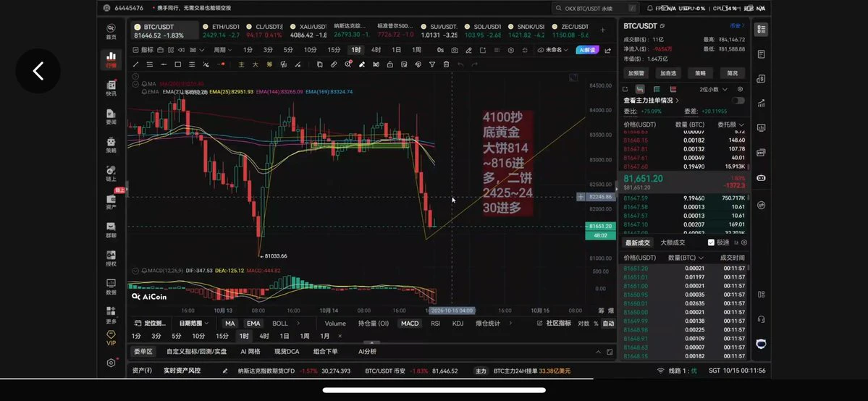This screenshot has width=868, height=401.
Task: Open the 周期 period dropdown
Action: point(222,50)
